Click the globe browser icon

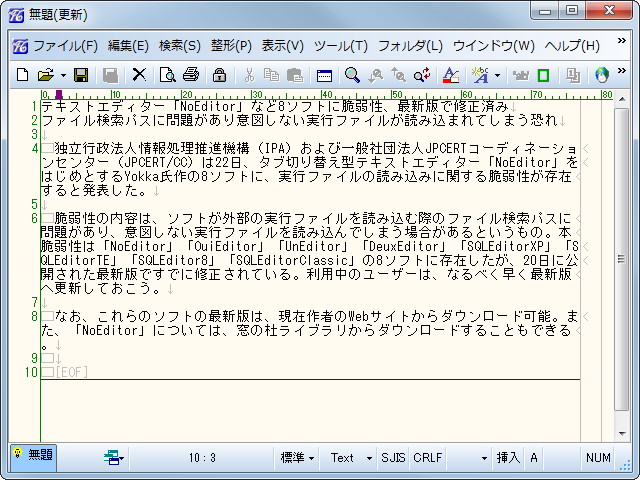click(x=602, y=75)
